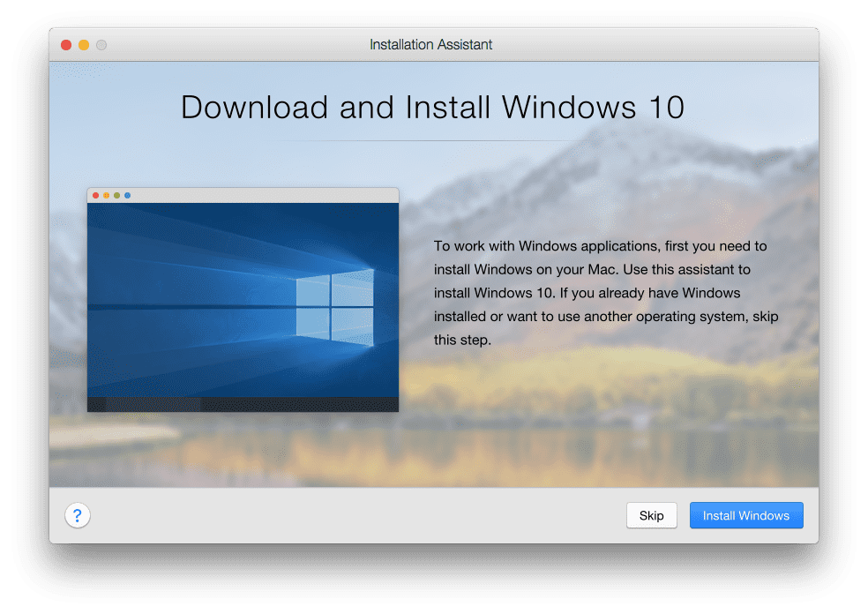
Task: Click the orange dot in preview window
Action: (x=107, y=195)
